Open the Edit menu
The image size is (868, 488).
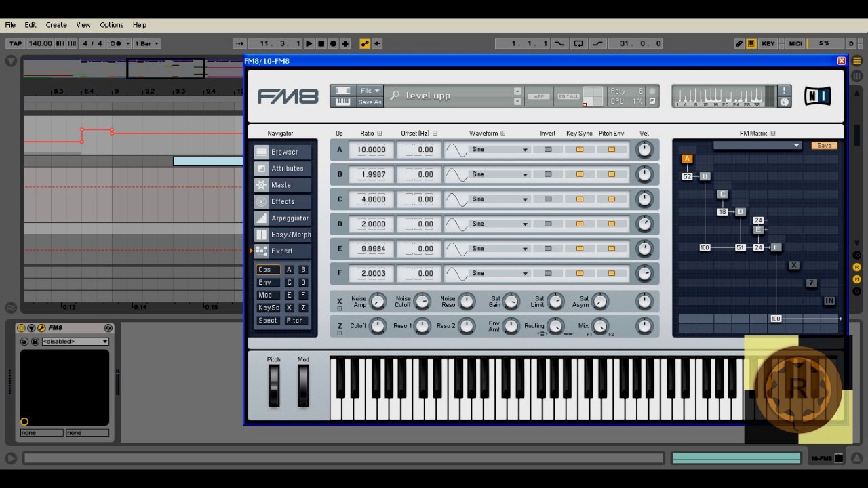(x=31, y=25)
